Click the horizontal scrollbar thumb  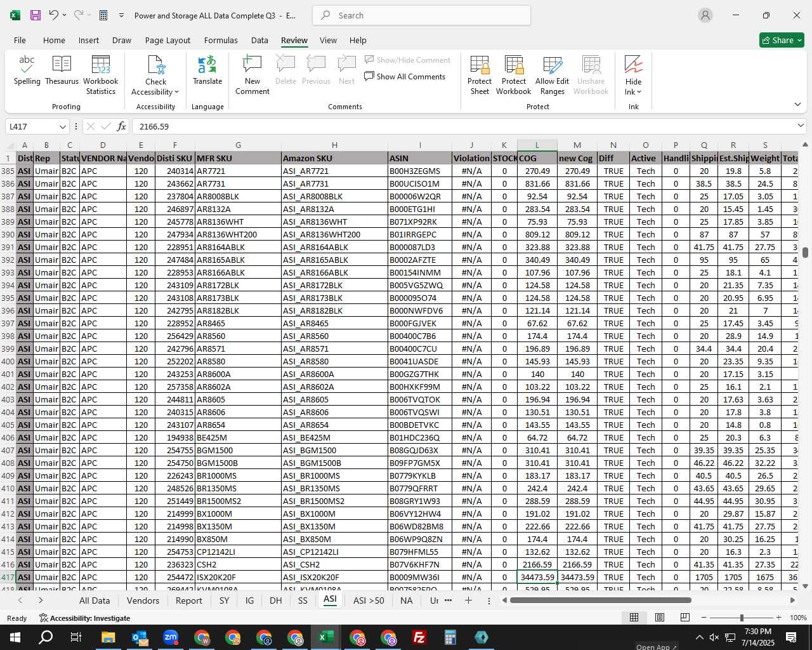point(600,600)
